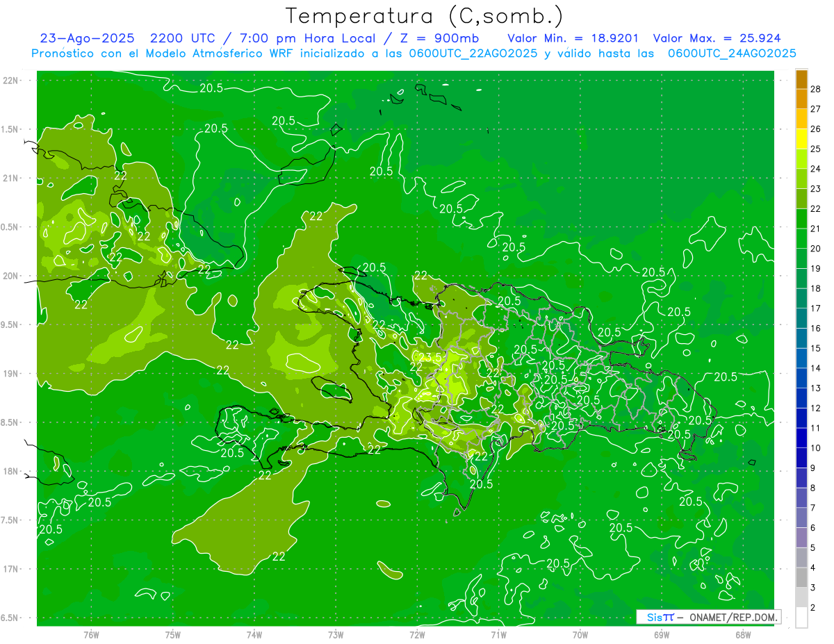Screen dimensions: 834x644
Task: Pick the gray swatch between 3 and 4
Action: click(801, 578)
